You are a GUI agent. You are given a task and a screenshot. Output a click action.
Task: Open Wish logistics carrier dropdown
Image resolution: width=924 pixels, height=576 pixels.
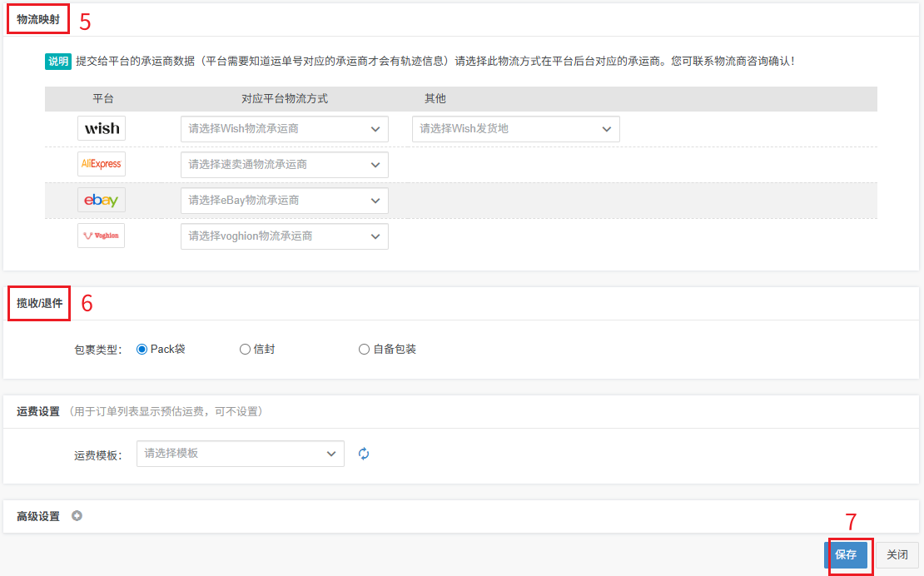point(284,129)
